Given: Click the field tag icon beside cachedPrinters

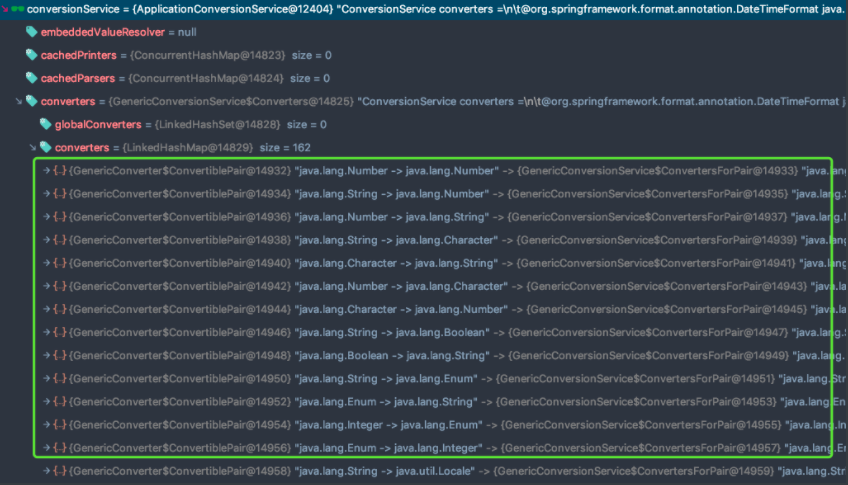Looking at the screenshot, I should click(31, 55).
